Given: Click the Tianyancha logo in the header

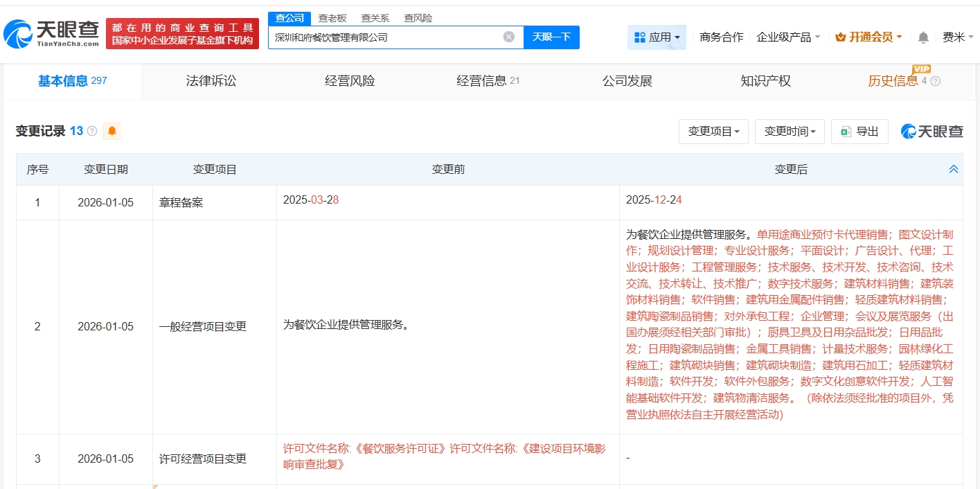Looking at the screenshot, I should 52,33.
